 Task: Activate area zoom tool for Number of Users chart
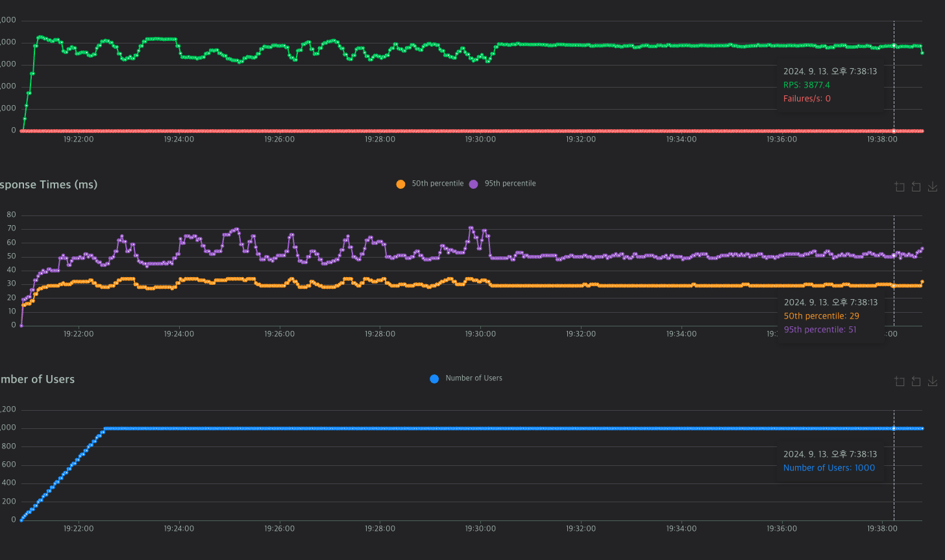[900, 382]
